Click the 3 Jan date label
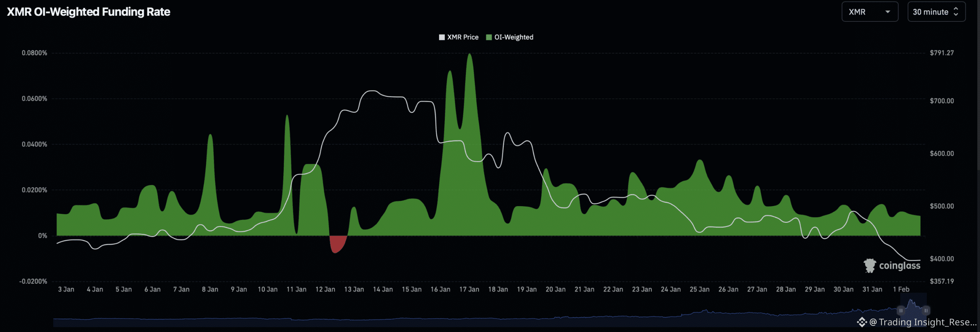980x332 pixels. point(66,290)
